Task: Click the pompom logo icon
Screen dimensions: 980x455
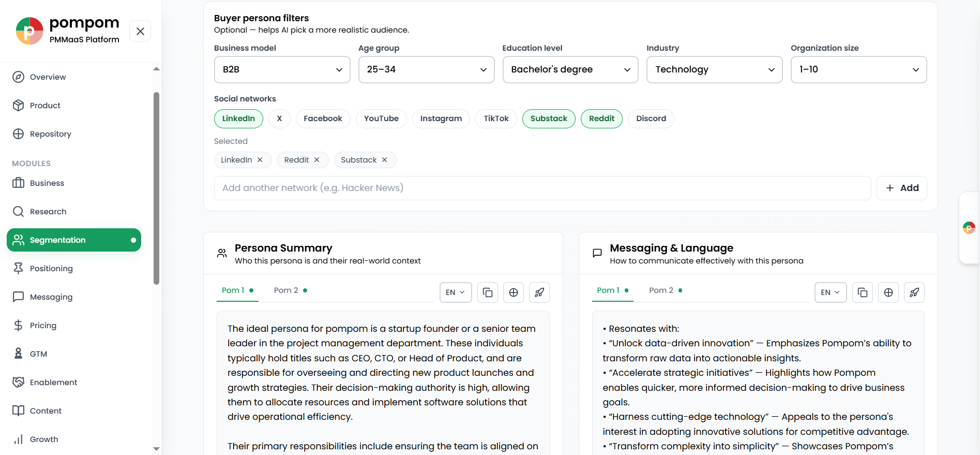Action: click(29, 31)
